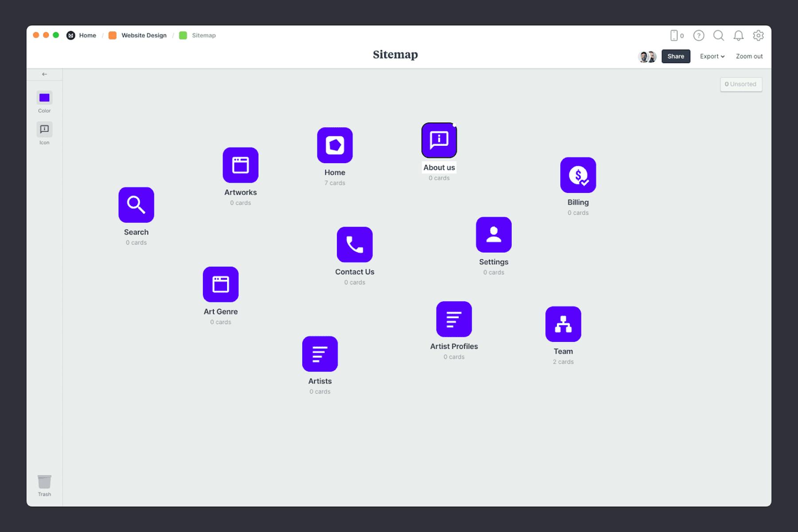Screen dimensions: 798x532
Task: Click the Share button
Action: pos(676,56)
